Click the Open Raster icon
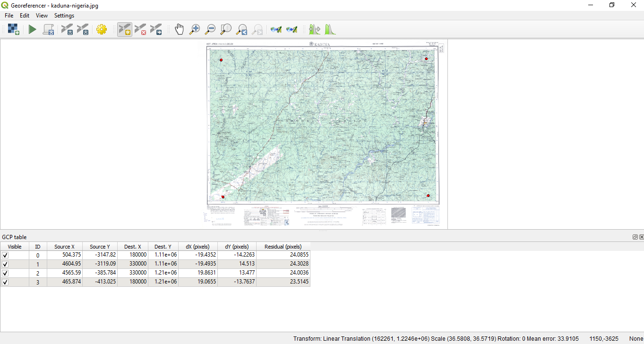 coord(13,29)
